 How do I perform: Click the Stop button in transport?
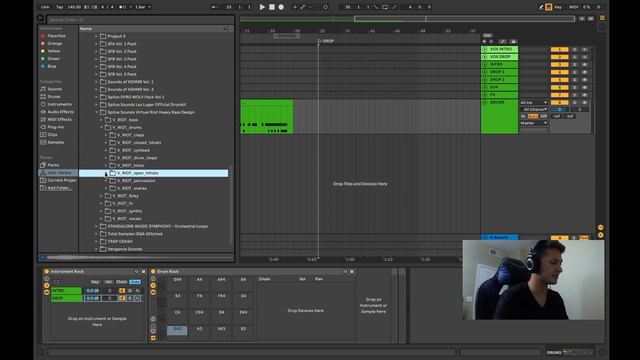click(x=272, y=7)
